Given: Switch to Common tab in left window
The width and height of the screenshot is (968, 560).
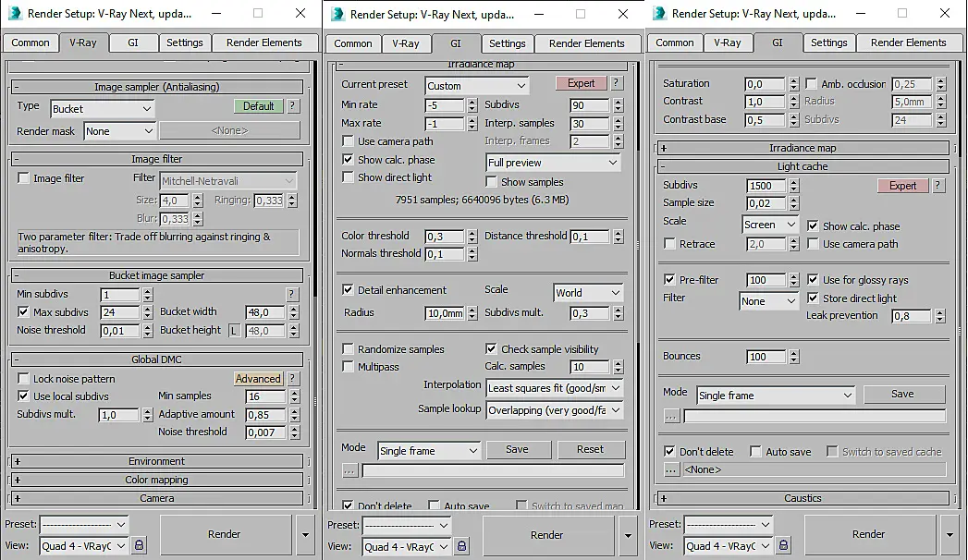Looking at the screenshot, I should [31, 43].
